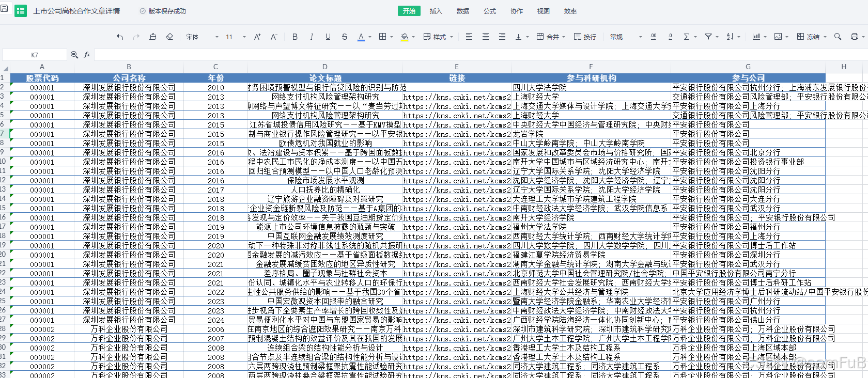Align text right

502,37
